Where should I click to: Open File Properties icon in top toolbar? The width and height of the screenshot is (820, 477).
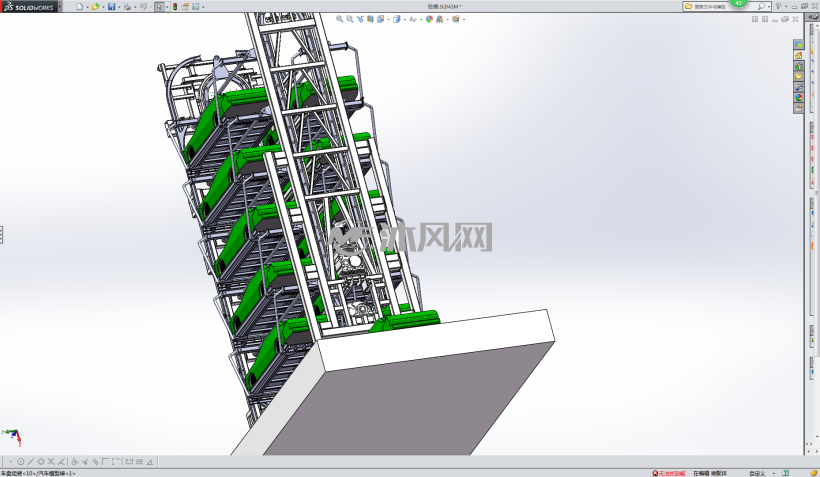[x=185, y=6]
